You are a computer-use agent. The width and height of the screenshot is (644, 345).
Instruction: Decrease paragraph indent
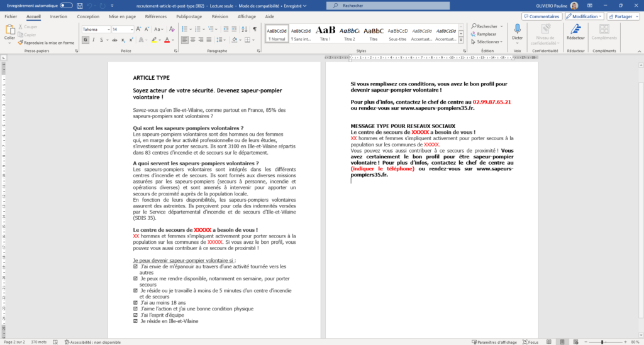[226, 29]
